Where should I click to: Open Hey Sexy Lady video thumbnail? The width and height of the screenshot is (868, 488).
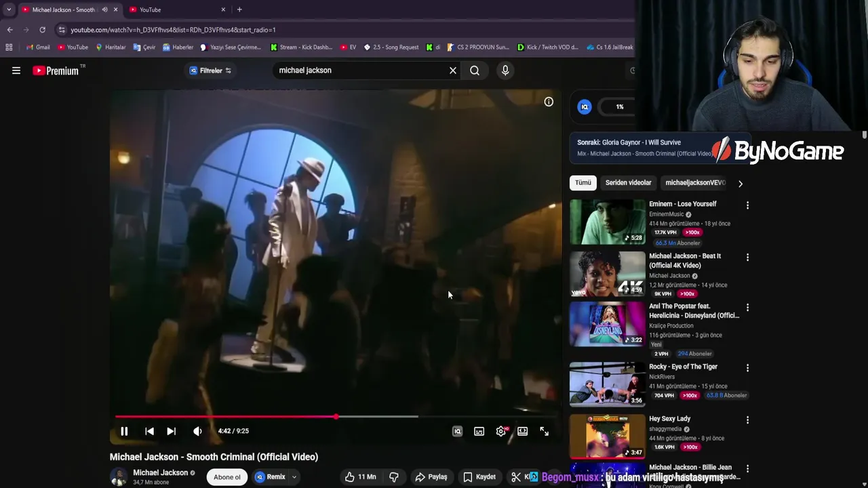point(608,436)
